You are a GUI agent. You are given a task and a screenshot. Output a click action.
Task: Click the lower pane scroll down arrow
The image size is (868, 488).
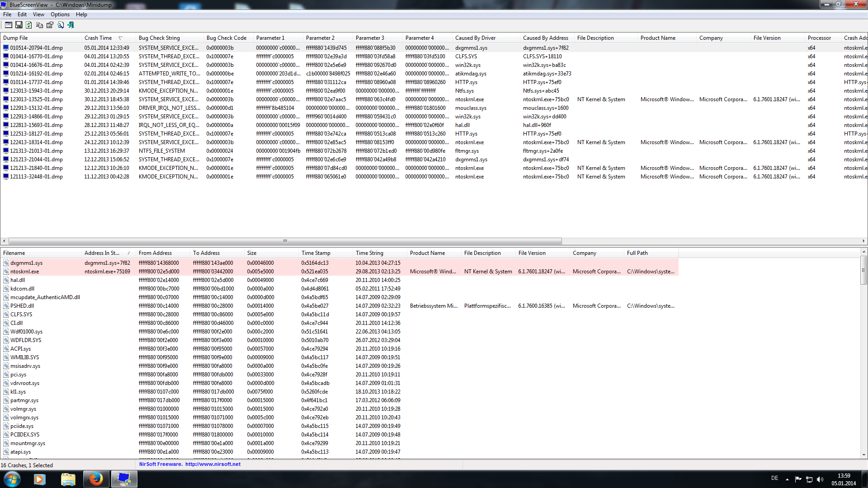point(864,455)
